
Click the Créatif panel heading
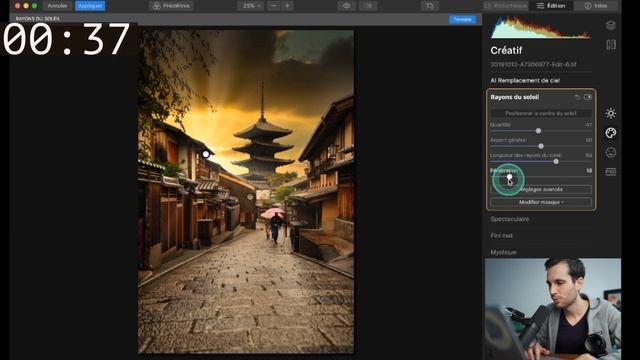(506, 50)
